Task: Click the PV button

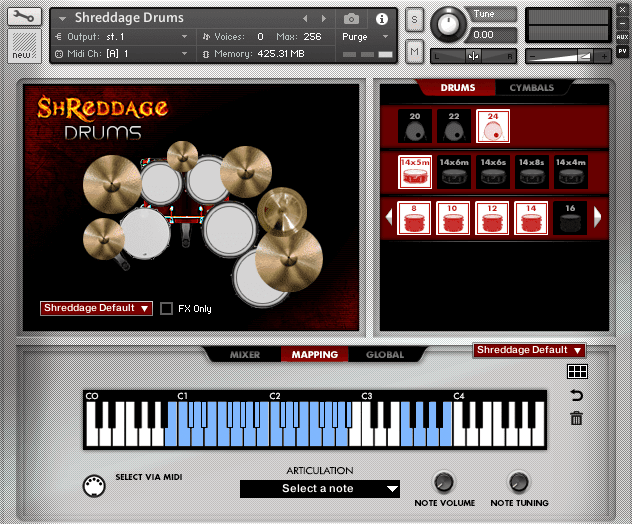Action: click(x=622, y=51)
